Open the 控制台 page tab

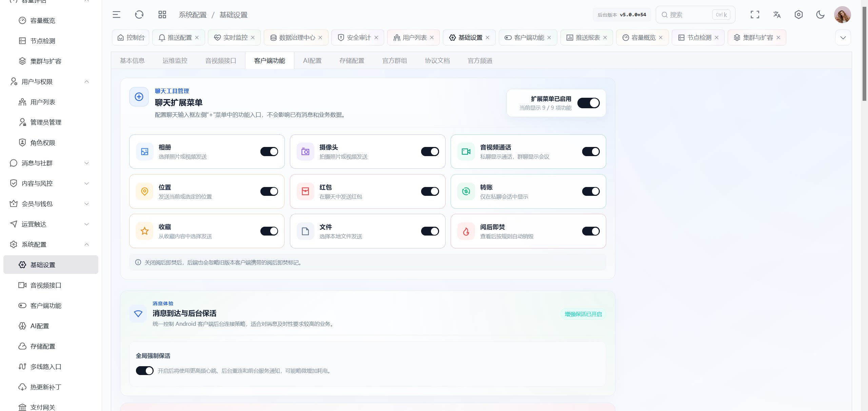[131, 37]
